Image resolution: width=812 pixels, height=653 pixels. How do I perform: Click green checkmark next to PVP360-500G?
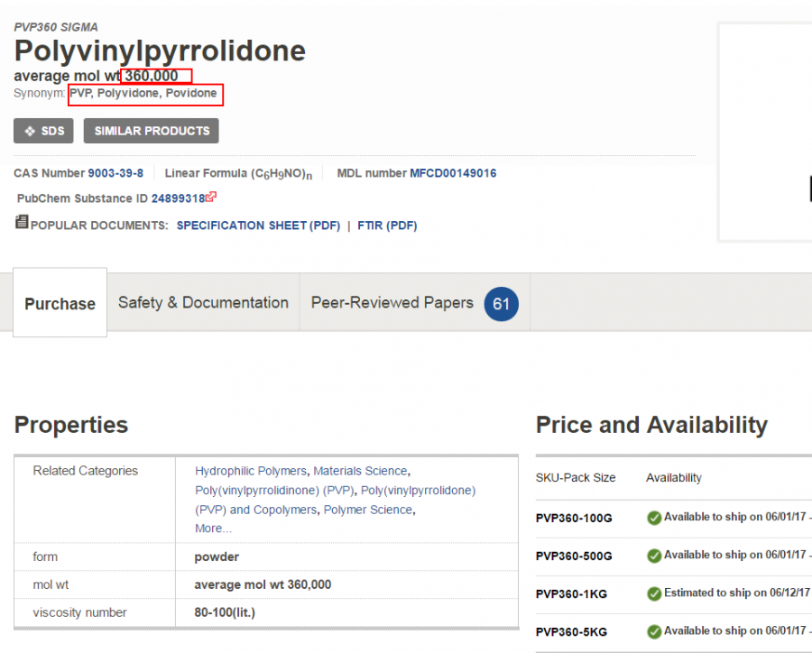pos(654,556)
